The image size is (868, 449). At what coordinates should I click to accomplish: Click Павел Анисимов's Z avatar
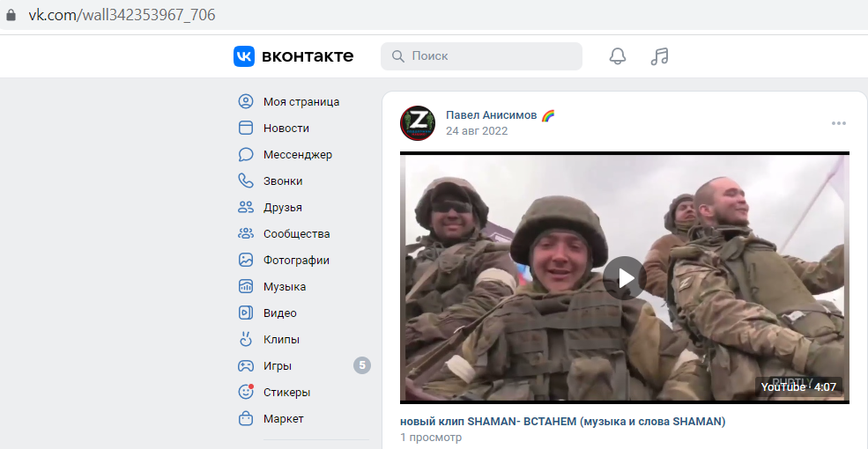tap(418, 122)
